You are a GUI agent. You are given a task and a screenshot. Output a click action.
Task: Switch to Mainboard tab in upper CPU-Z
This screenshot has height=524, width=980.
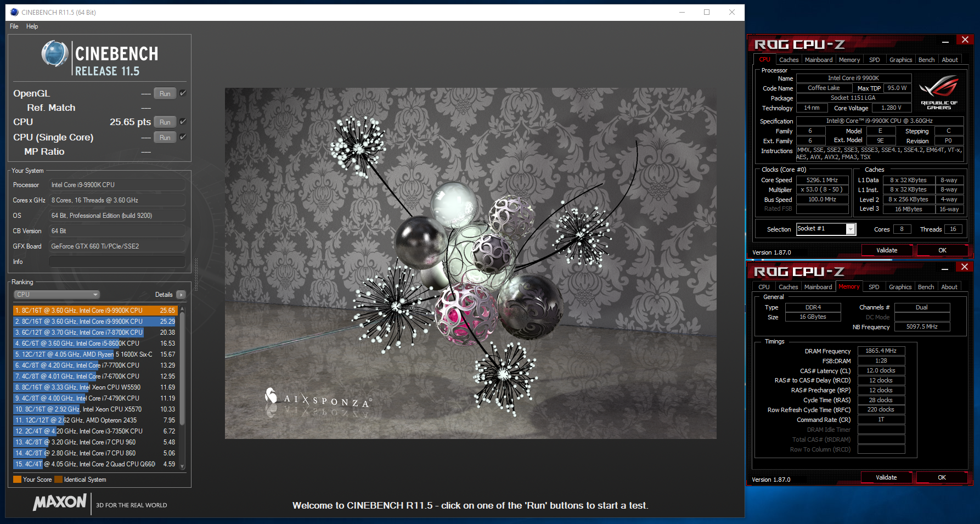(819, 60)
